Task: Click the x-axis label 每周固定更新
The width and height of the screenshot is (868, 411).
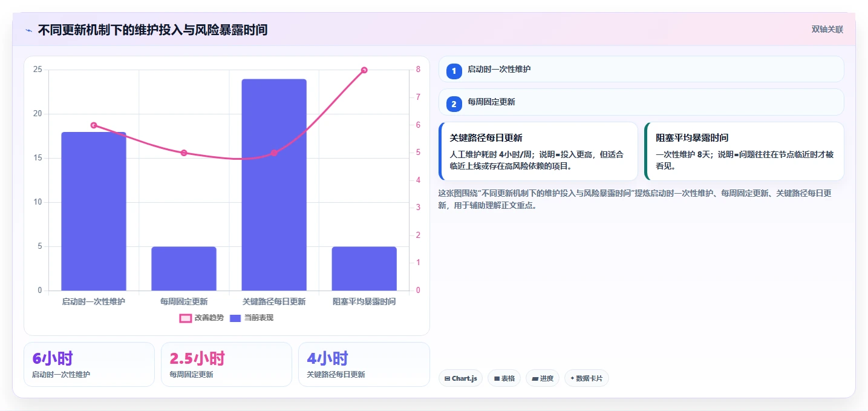Action: click(184, 301)
